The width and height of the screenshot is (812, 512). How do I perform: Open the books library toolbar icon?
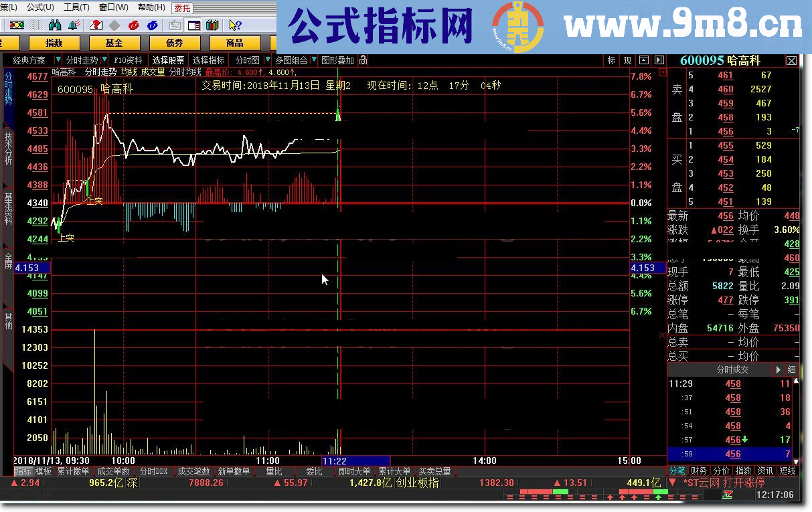(x=213, y=25)
